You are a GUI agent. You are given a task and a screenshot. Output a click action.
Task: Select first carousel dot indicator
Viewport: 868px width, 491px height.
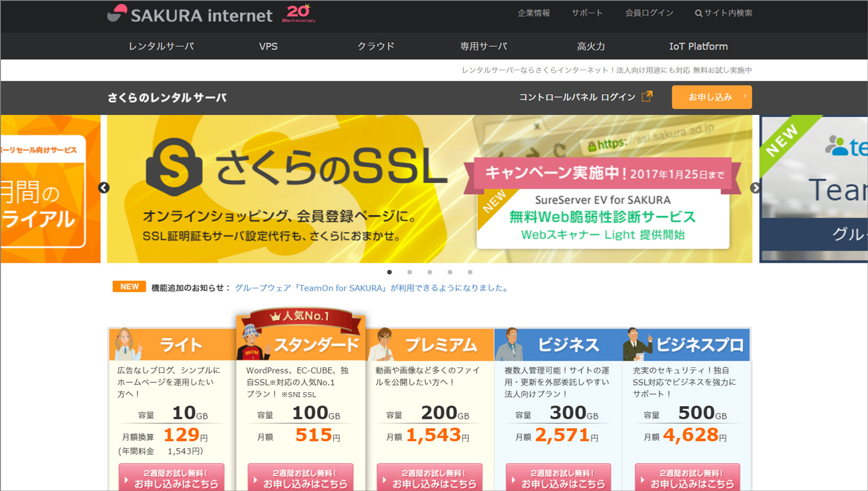click(x=390, y=272)
